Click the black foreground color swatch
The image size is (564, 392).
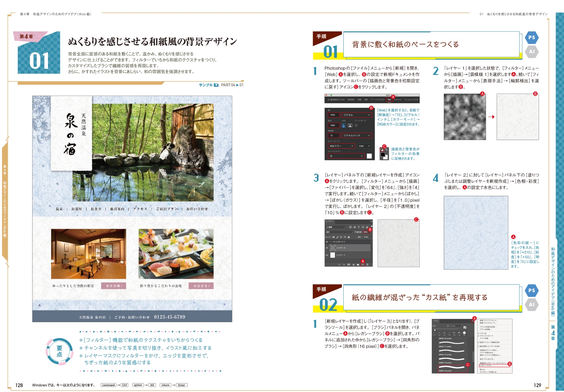pos(383,154)
